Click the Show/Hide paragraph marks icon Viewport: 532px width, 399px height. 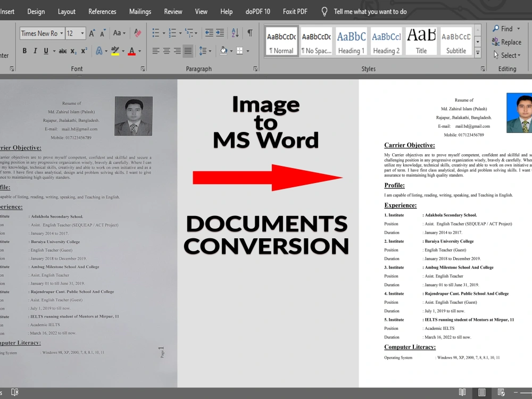click(250, 33)
